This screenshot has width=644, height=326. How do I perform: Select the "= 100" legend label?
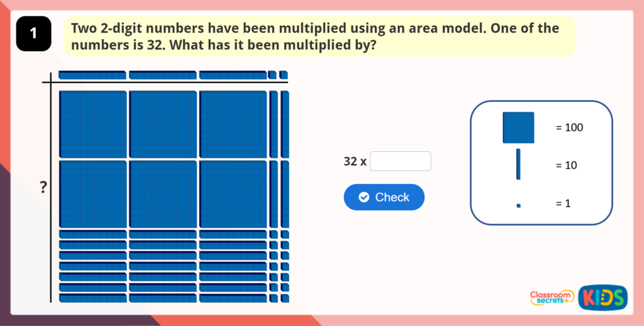click(x=569, y=128)
